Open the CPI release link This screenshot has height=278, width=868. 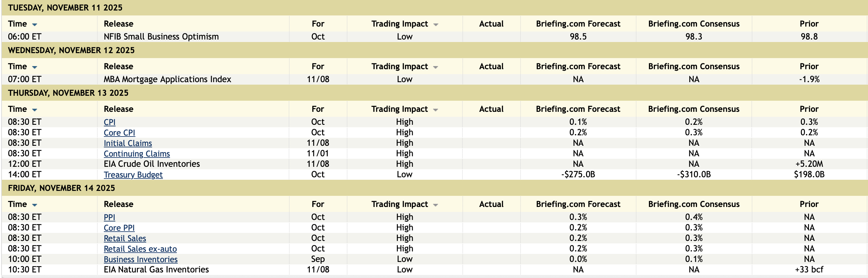(x=109, y=122)
